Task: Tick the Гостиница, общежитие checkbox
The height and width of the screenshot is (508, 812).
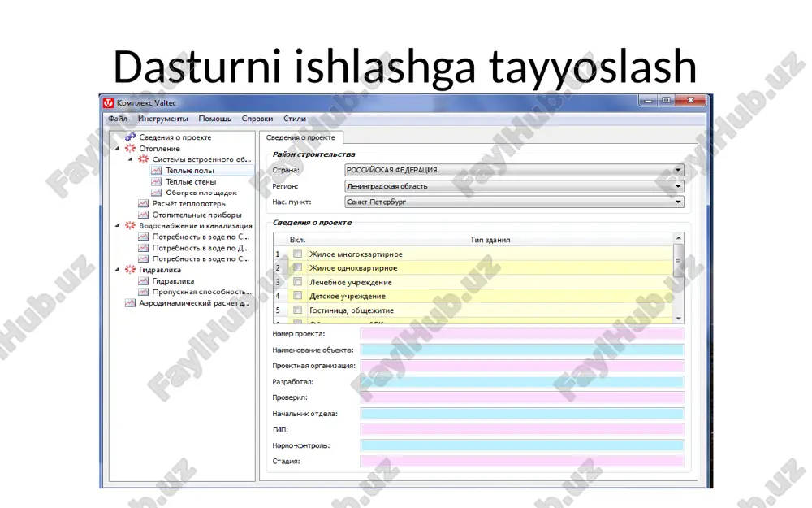Action: [297, 310]
